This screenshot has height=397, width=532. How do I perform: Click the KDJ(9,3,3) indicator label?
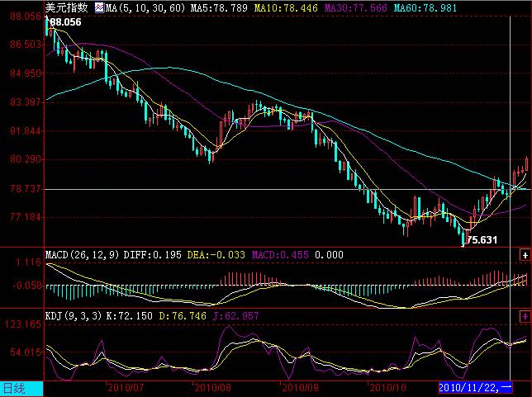[74, 316]
